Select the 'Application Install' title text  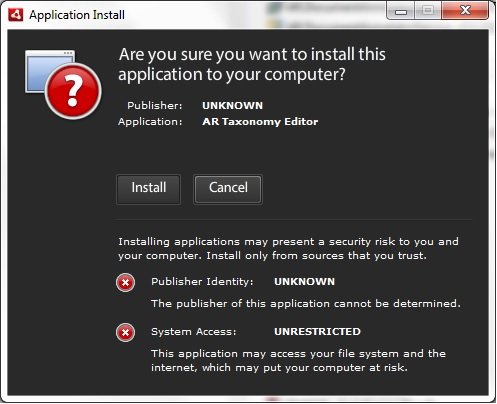click(77, 15)
